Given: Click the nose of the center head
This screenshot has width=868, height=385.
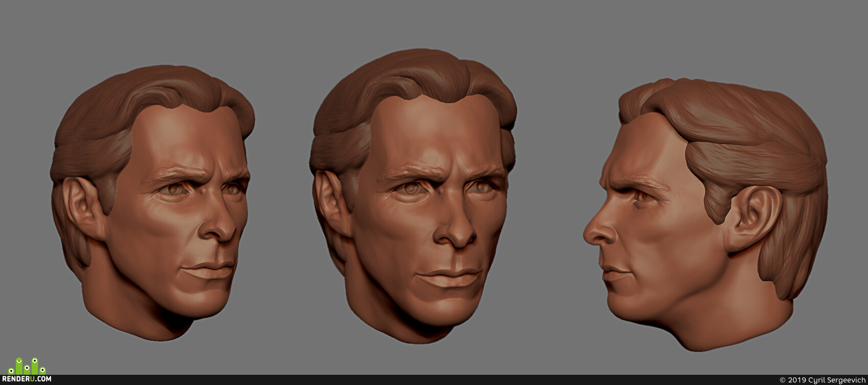Looking at the screenshot, I should [x=455, y=225].
